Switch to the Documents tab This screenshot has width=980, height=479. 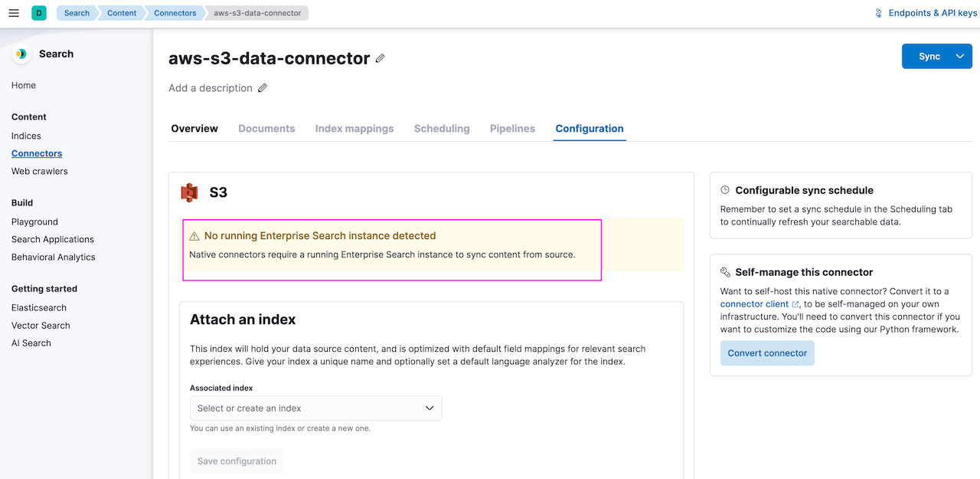tap(266, 128)
